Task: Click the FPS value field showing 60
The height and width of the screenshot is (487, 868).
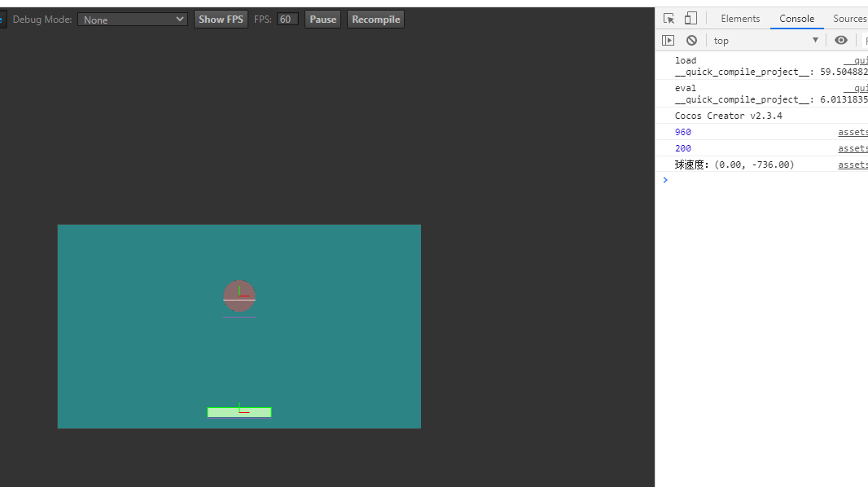Action: [287, 20]
